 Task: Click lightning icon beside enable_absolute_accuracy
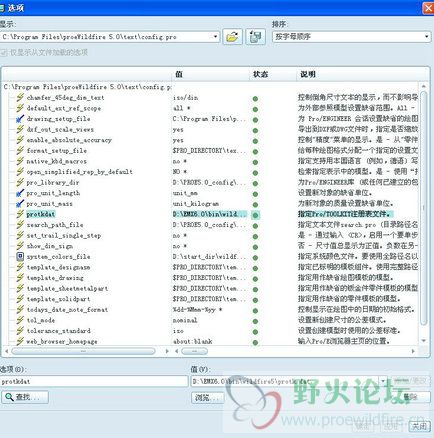(20, 140)
